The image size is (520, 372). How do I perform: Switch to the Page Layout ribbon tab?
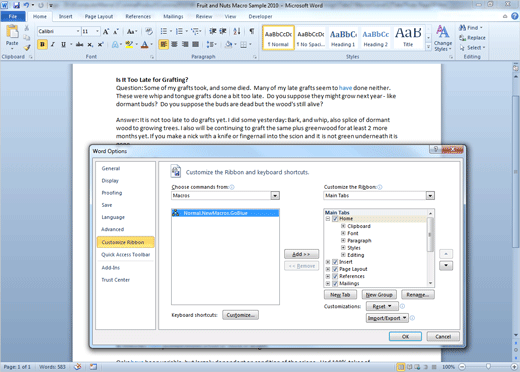pyautogui.click(x=99, y=16)
